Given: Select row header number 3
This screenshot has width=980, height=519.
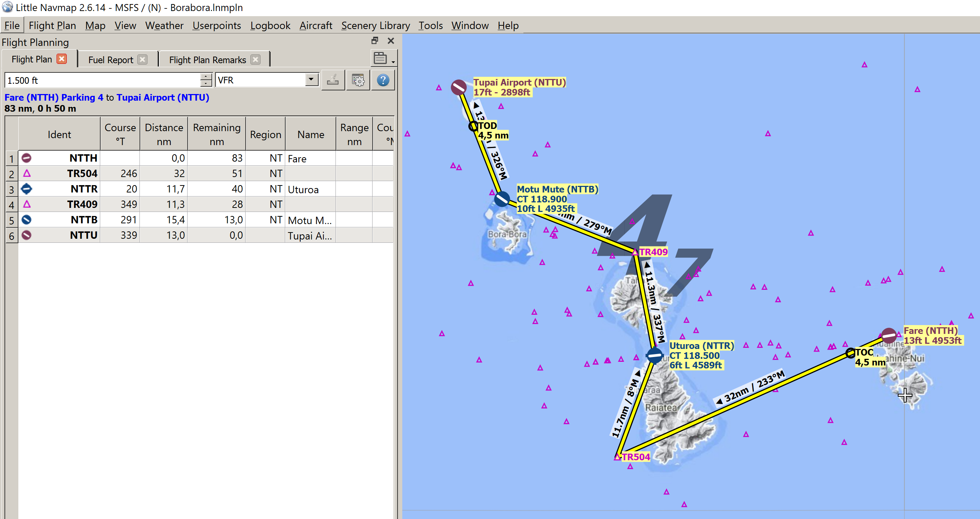Looking at the screenshot, I should pyautogui.click(x=12, y=189).
